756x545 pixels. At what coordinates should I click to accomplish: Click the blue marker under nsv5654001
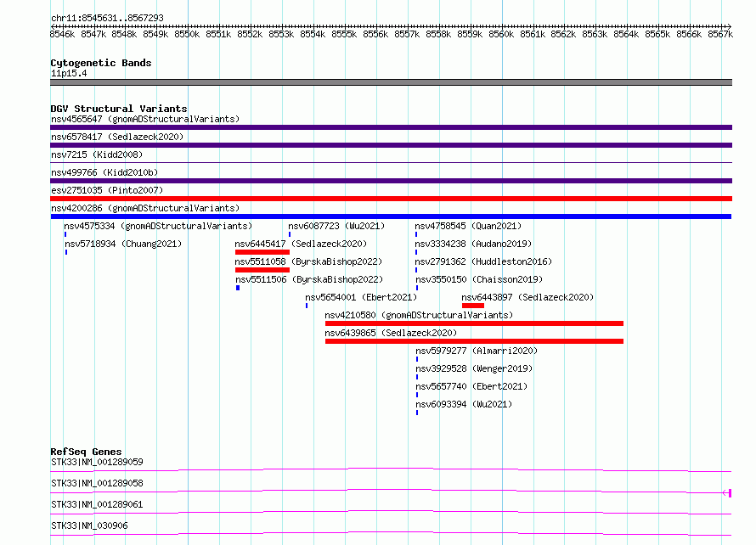pos(307,306)
